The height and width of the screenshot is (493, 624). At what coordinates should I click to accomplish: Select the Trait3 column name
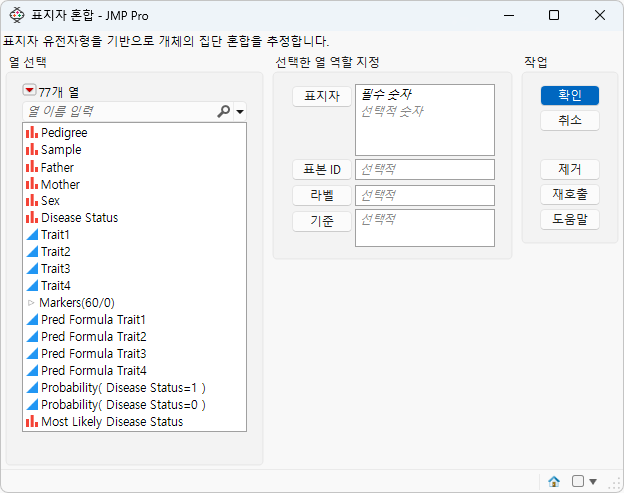tap(56, 269)
